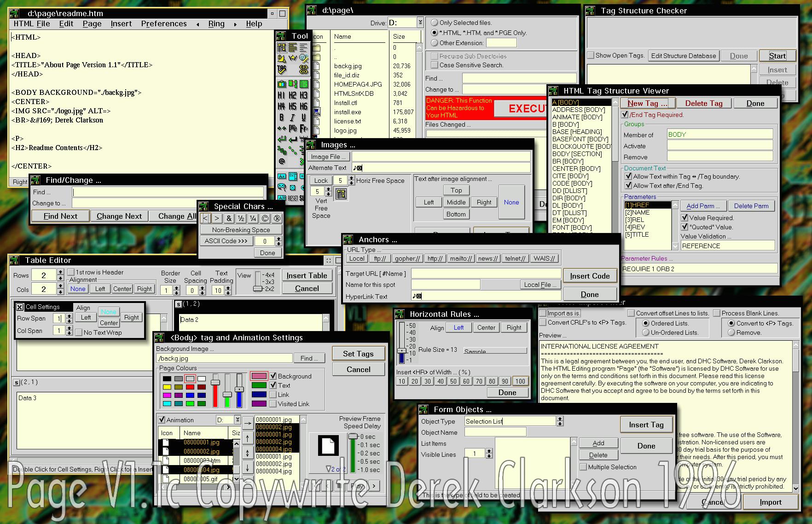Viewport: 812px width, 524px height.
Task: Click the TAG checker icon in Tool palette
Action: point(282,70)
